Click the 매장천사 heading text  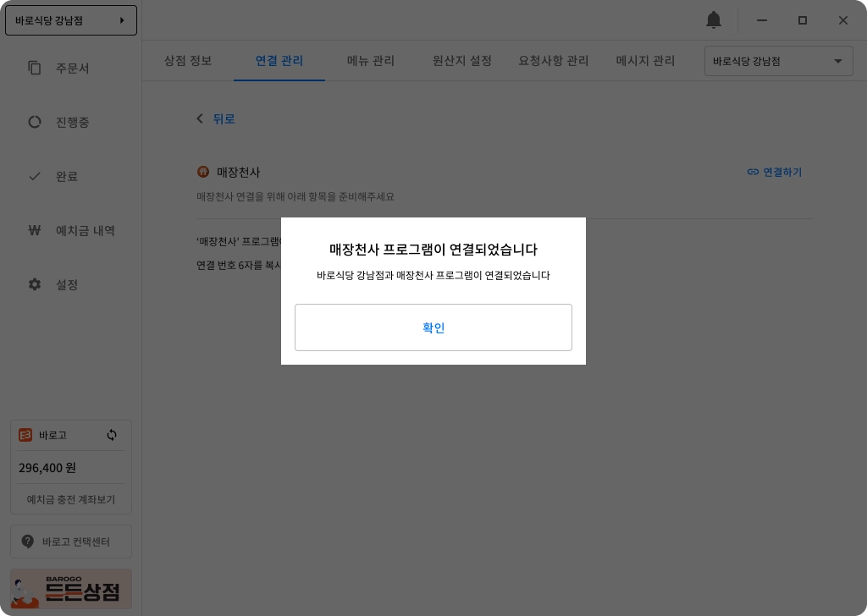coord(238,172)
